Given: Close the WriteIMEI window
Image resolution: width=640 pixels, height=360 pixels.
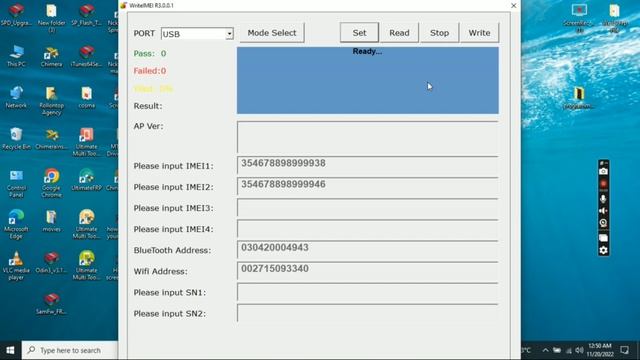Looking at the screenshot, I should tap(513, 5).
